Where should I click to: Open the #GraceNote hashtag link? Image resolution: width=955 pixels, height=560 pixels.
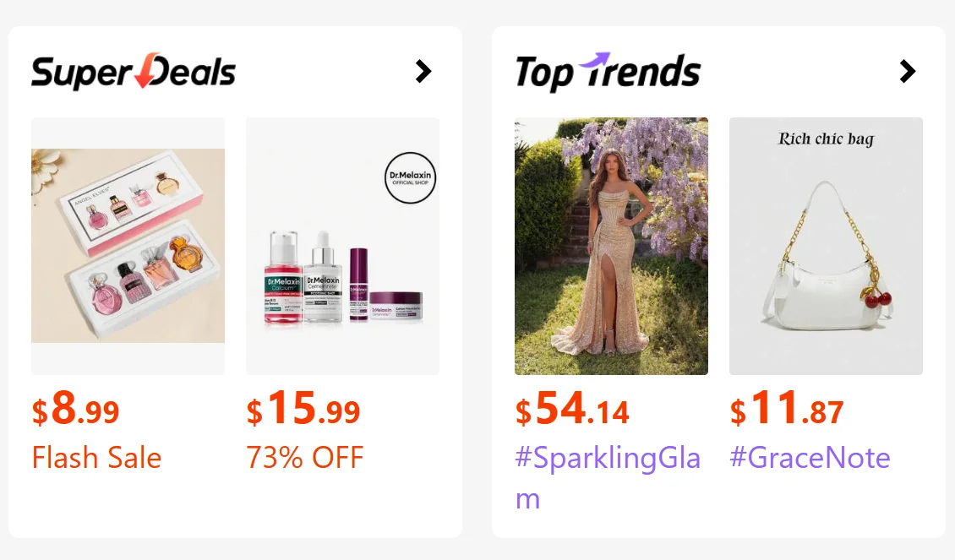click(810, 458)
